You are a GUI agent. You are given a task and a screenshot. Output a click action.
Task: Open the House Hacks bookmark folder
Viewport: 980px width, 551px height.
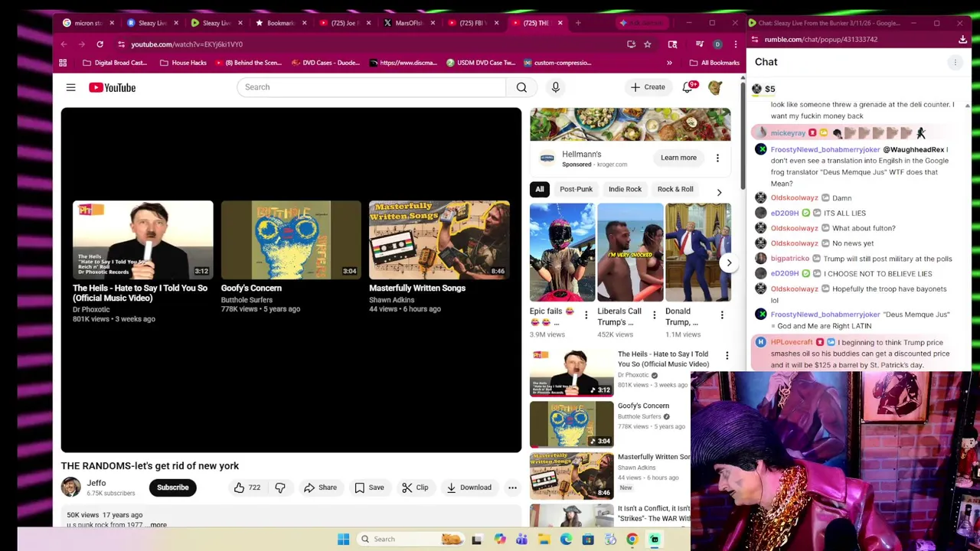183,63
